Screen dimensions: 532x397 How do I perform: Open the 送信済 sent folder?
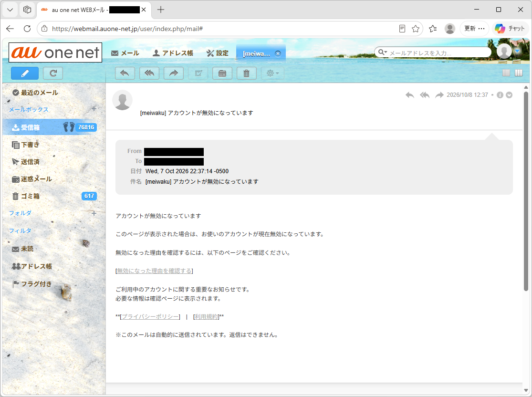pos(26,162)
